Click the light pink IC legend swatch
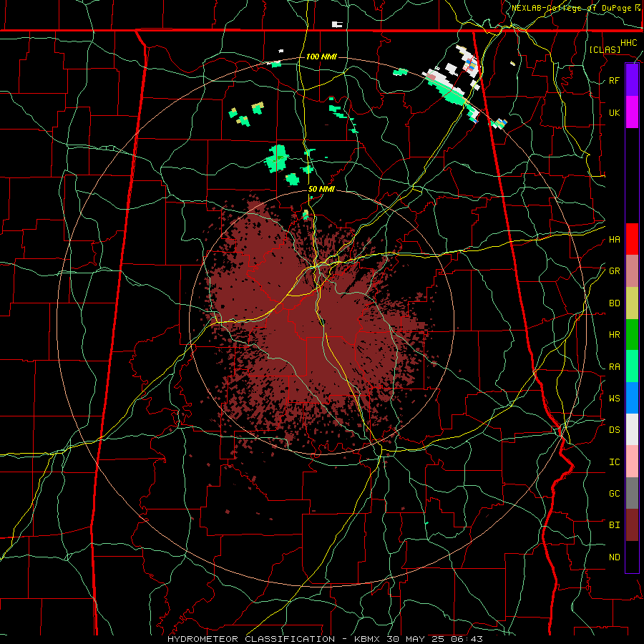Image resolution: width=644 pixels, height=644 pixels. [x=632, y=462]
